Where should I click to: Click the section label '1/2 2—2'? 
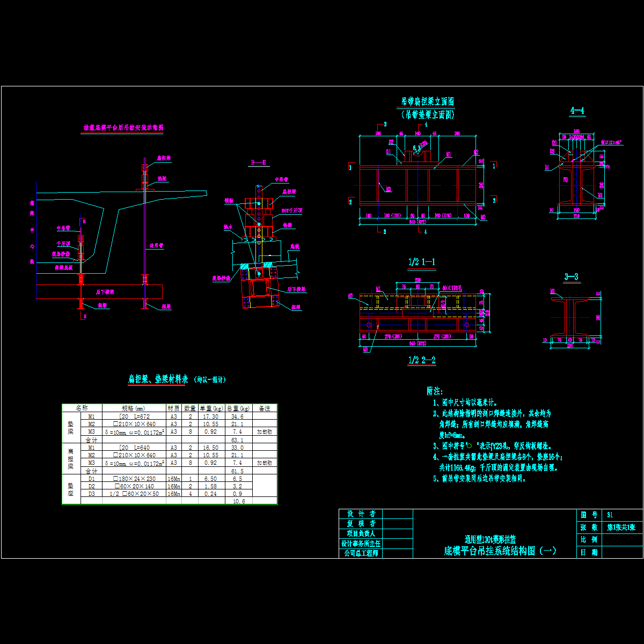(422, 360)
